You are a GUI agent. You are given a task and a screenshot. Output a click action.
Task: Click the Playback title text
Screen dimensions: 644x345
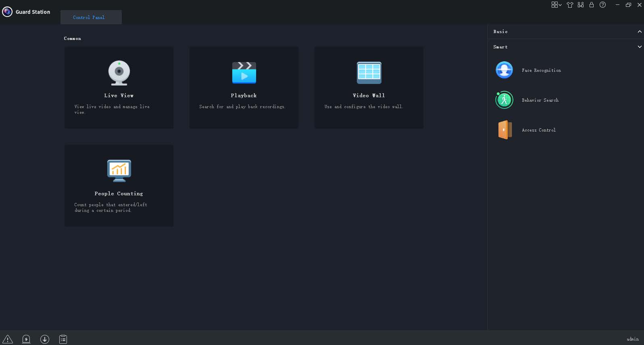[x=244, y=96]
